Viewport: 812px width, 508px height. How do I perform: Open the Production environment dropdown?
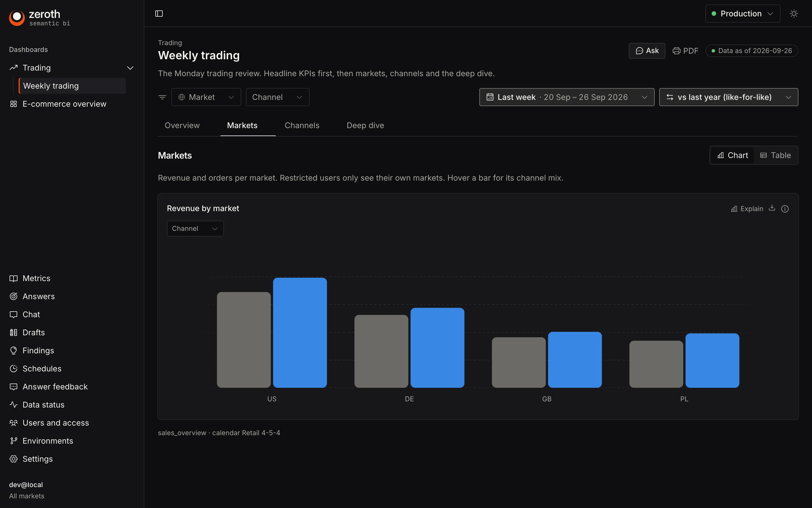point(743,14)
